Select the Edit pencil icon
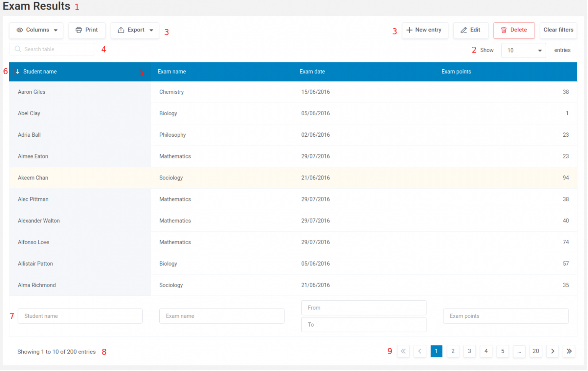 (464, 30)
